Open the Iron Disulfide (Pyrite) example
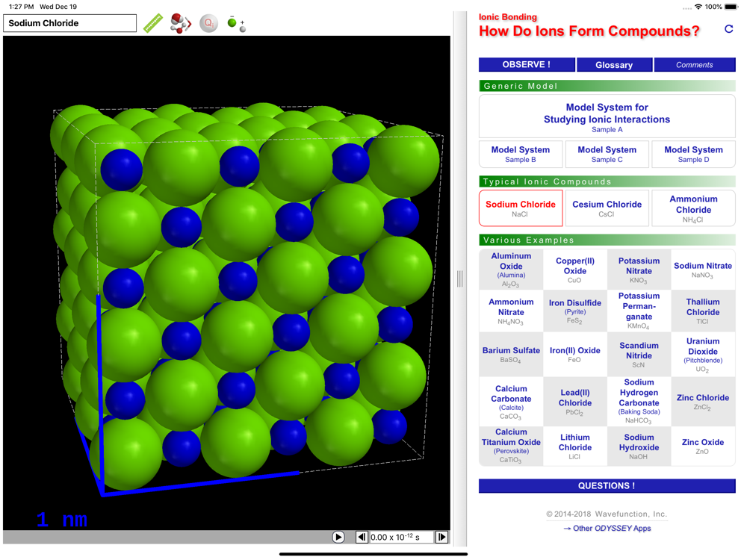Image resolution: width=747 pixels, height=560 pixels. pyautogui.click(x=575, y=311)
